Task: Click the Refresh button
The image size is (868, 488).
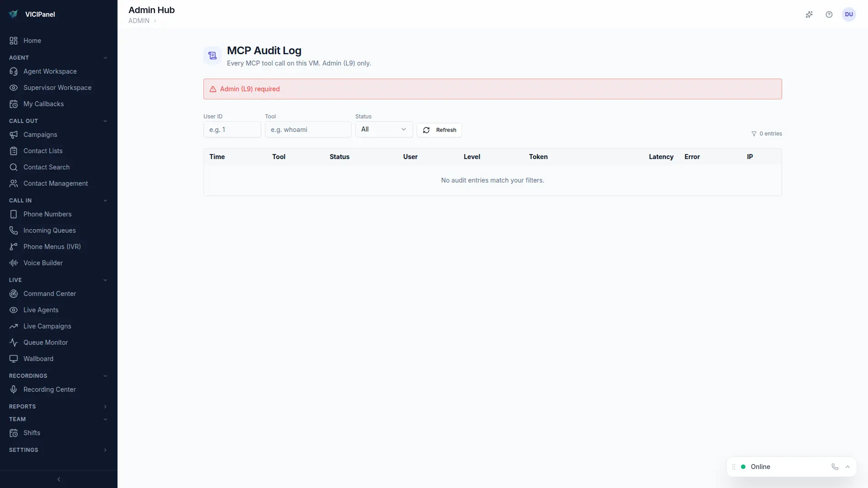Action: pyautogui.click(x=439, y=130)
